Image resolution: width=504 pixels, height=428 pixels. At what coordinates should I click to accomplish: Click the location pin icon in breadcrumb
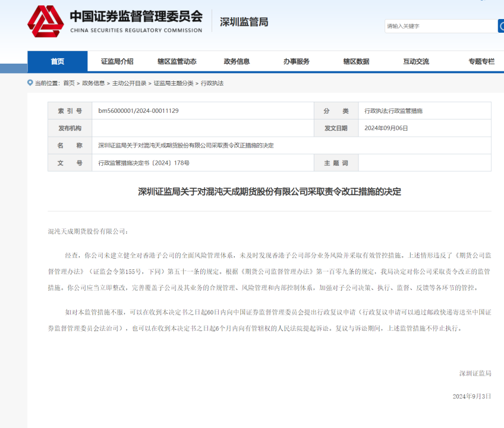pyautogui.click(x=30, y=83)
